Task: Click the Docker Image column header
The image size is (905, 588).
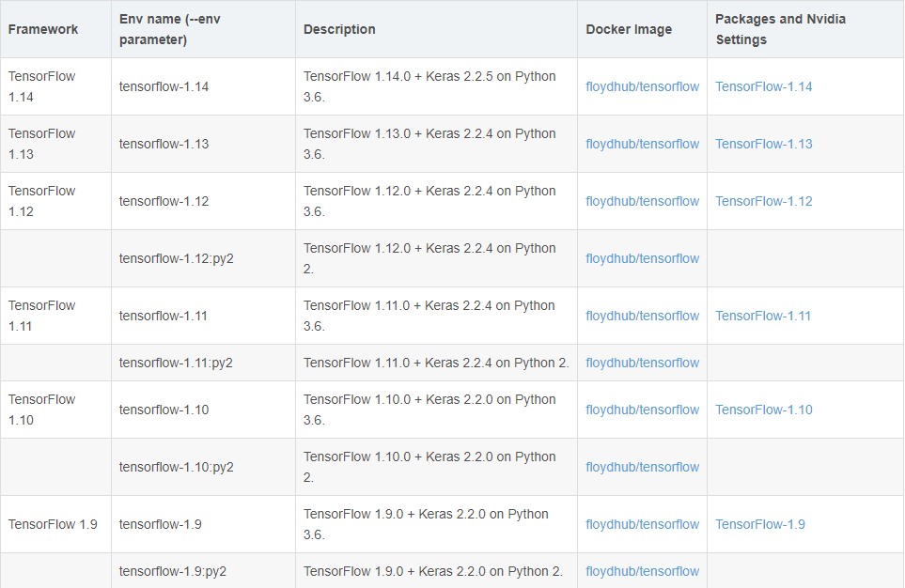Action: pos(629,29)
